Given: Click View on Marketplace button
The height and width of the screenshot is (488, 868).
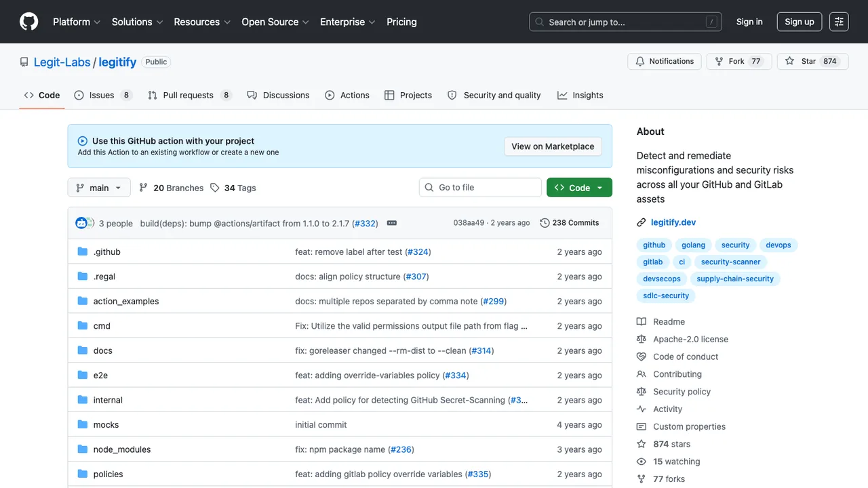Looking at the screenshot, I should click(553, 146).
